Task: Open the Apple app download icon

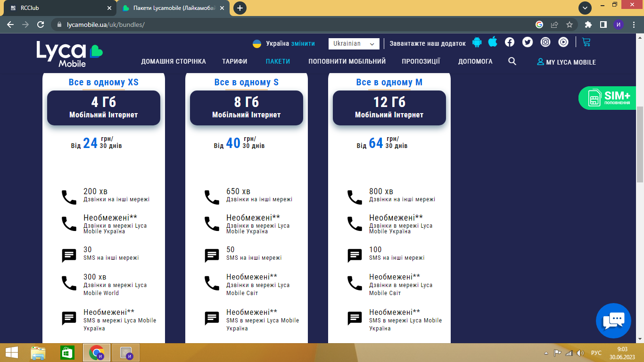Action: click(493, 41)
